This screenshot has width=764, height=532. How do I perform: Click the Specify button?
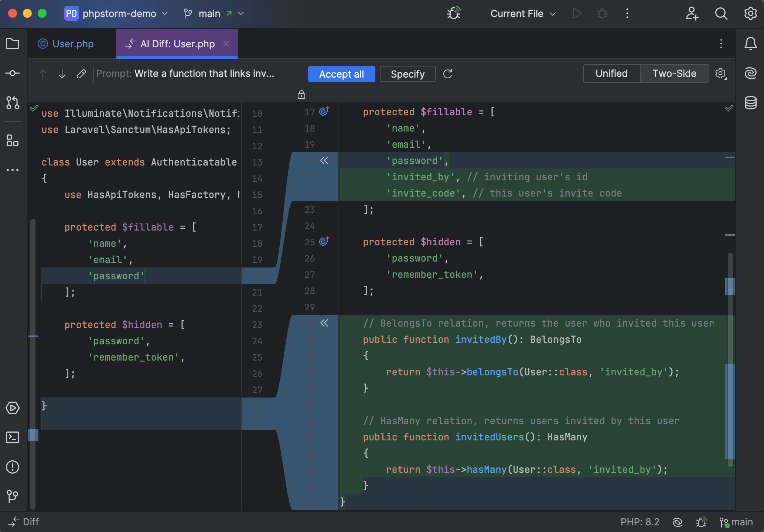click(x=407, y=74)
